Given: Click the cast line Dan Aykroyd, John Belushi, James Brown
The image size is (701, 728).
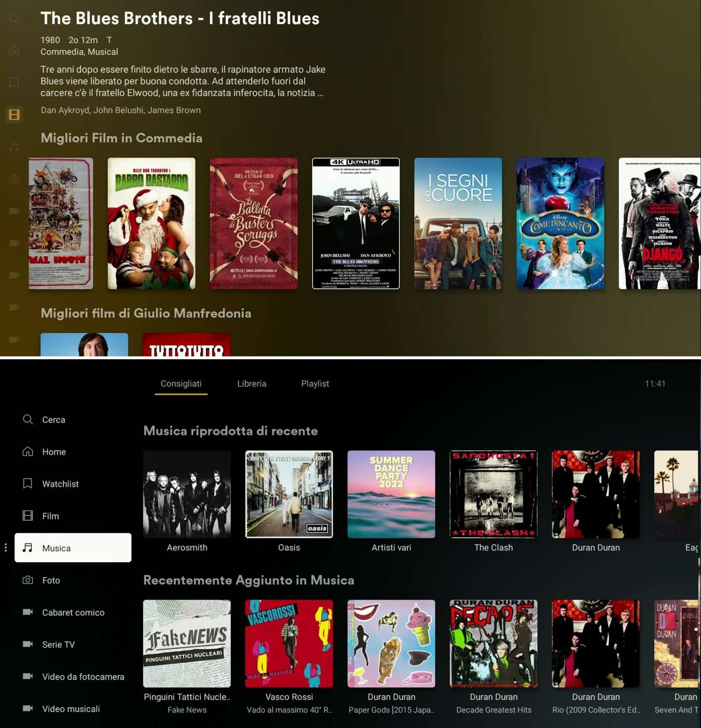Looking at the screenshot, I should (121, 110).
